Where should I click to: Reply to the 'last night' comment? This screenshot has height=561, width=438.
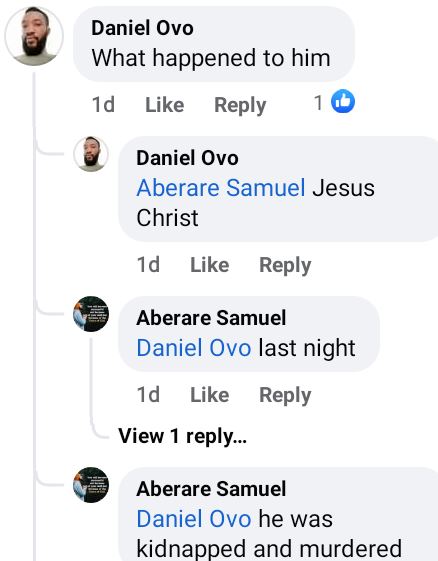pos(285,395)
